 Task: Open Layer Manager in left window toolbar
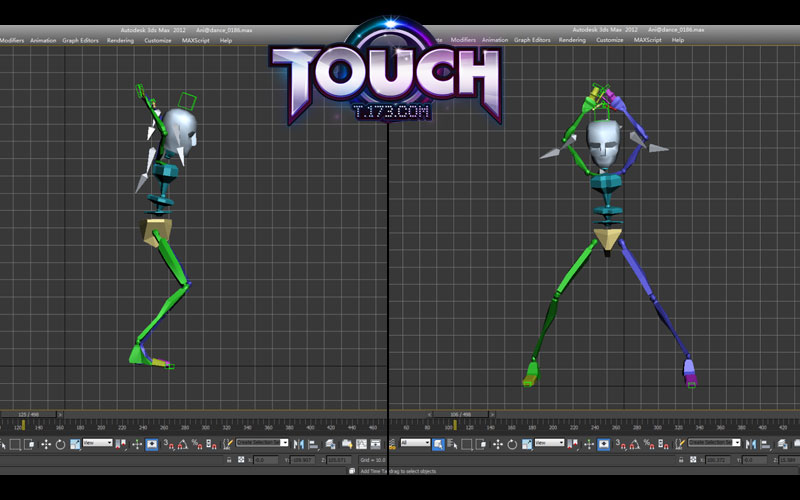click(330, 444)
